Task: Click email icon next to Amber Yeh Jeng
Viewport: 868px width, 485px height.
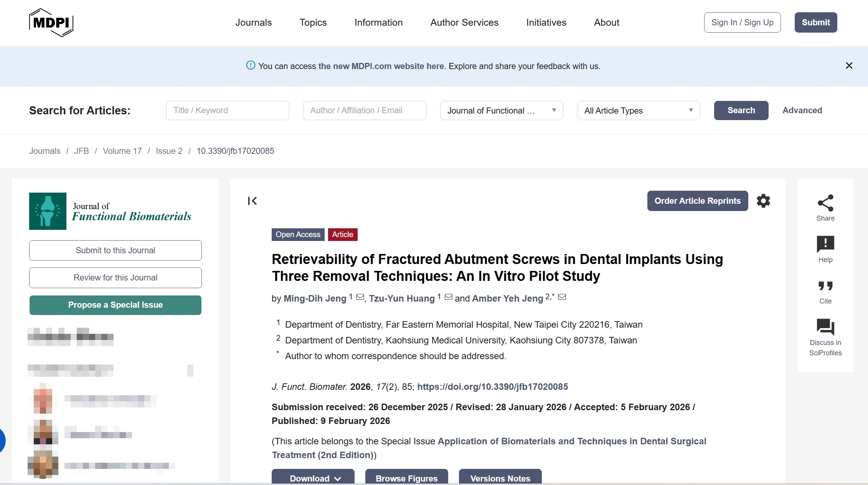Action: pos(562,297)
